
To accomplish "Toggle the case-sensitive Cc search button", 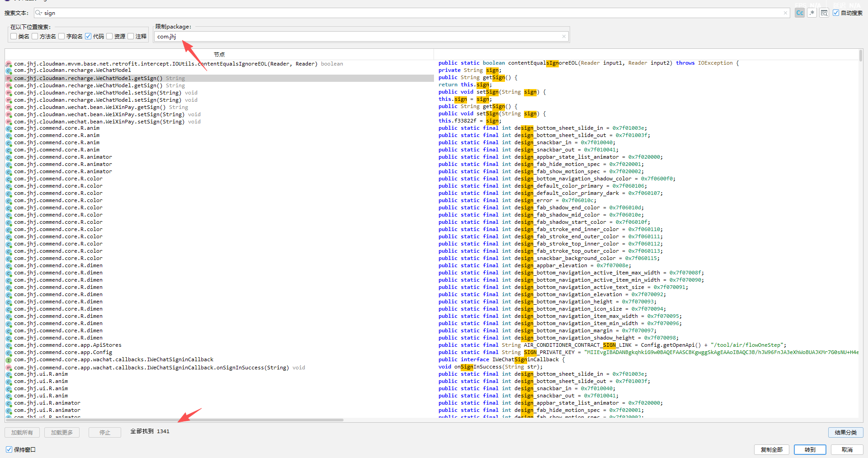I will point(800,13).
